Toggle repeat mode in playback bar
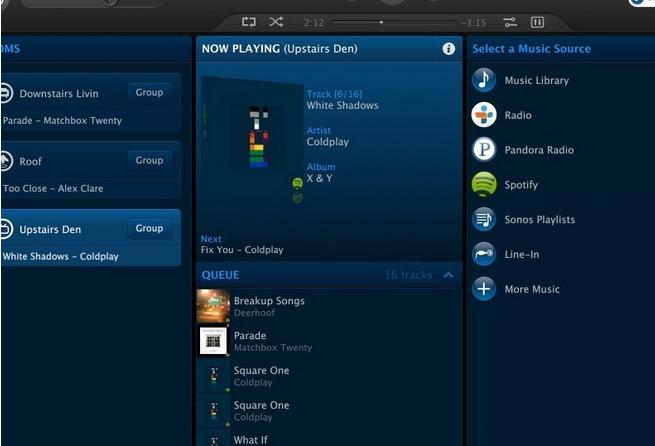655x446 pixels. click(249, 21)
